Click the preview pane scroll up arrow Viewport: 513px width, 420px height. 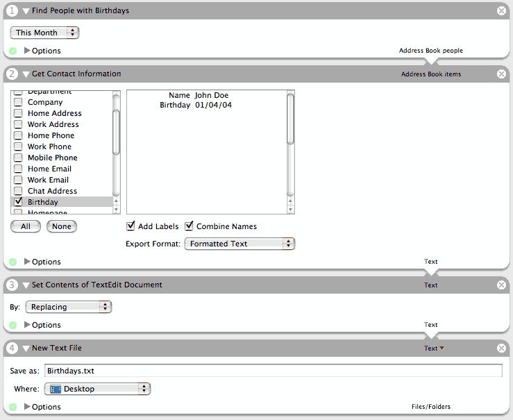point(290,201)
